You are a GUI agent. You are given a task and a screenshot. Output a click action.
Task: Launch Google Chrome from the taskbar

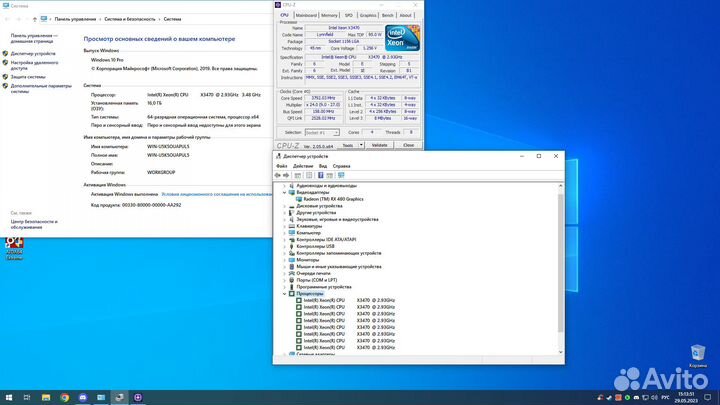pos(64,397)
